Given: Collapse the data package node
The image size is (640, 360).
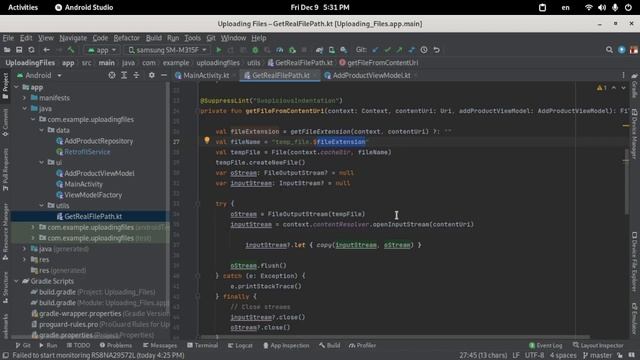Looking at the screenshot, I should click(41, 130).
